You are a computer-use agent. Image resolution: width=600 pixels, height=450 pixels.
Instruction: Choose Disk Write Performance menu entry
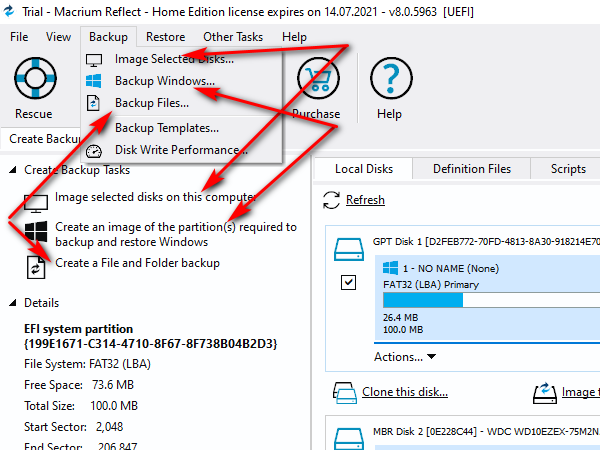pos(181,150)
